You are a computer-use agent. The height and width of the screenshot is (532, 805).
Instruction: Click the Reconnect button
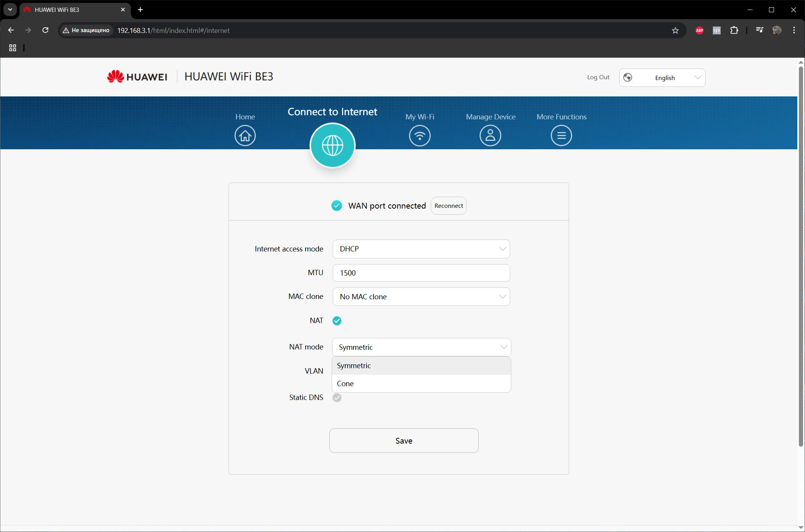click(x=449, y=206)
